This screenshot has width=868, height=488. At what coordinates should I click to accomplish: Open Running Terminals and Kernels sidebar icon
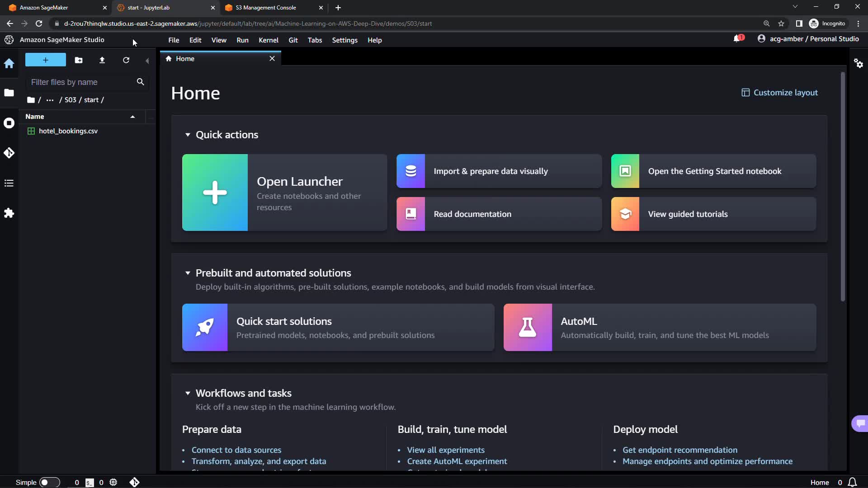point(9,123)
